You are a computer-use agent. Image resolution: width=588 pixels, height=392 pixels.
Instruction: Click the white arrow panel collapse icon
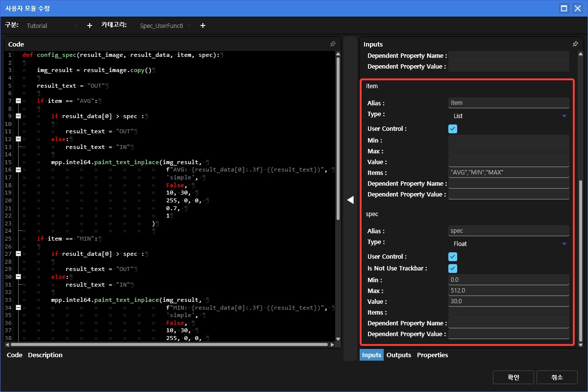[350, 199]
